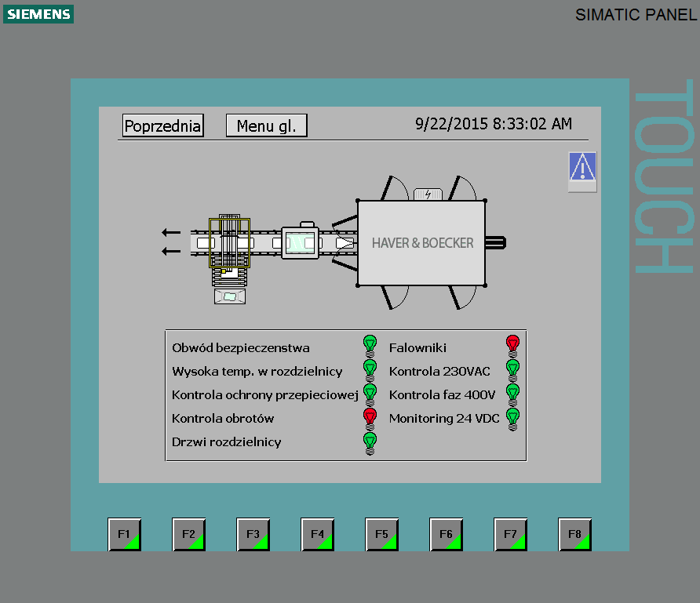Click the checkweigher unit on conveyor
The image size is (700, 603).
300,242
